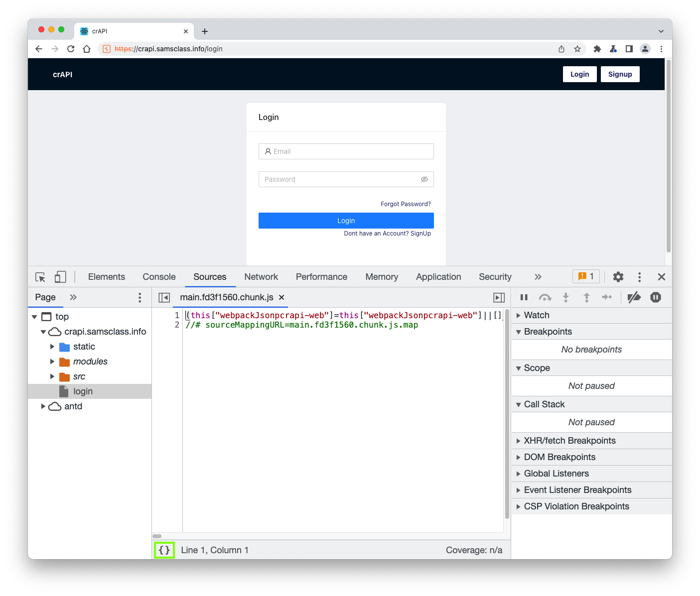Open the browser home page
Image resolution: width=700 pixels, height=596 pixels.
pyautogui.click(x=87, y=49)
